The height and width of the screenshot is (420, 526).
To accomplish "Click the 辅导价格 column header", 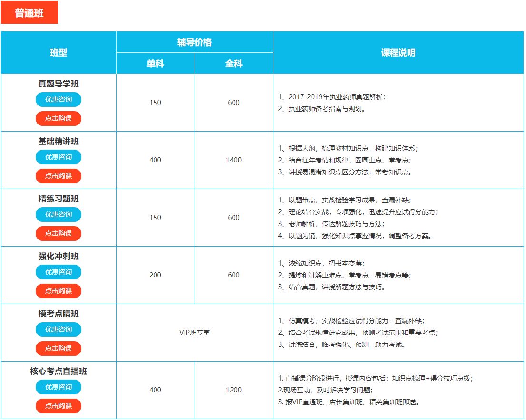I will coord(195,42).
